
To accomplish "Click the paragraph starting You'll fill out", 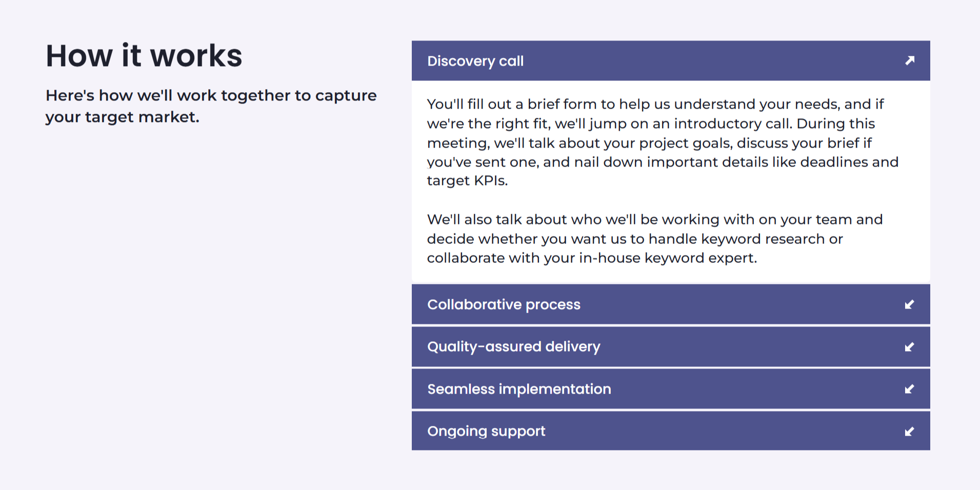I will (x=663, y=142).
